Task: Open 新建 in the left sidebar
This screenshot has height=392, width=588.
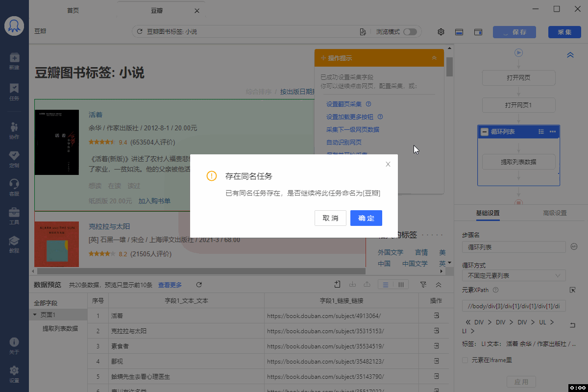Action: [14, 61]
